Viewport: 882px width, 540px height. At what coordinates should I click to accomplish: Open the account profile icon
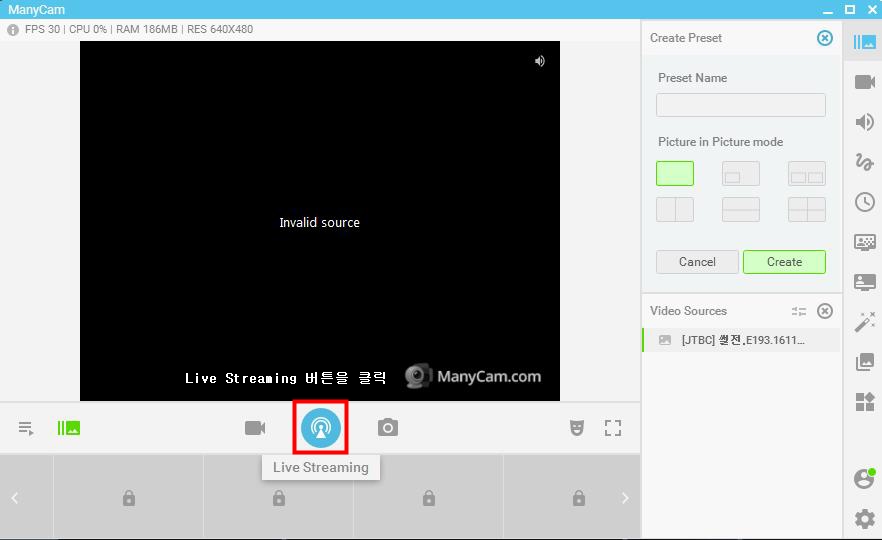[865, 478]
